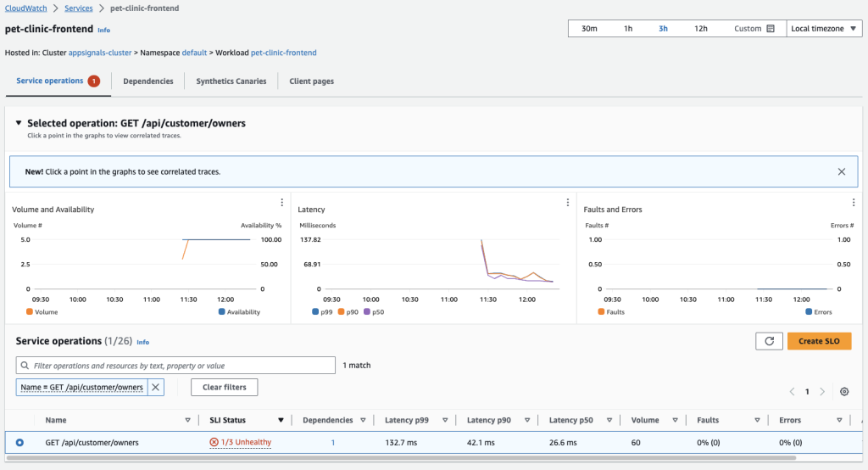Screen dimensions: 868x470
Task: Go to previous page of operations
Action: pos(792,391)
